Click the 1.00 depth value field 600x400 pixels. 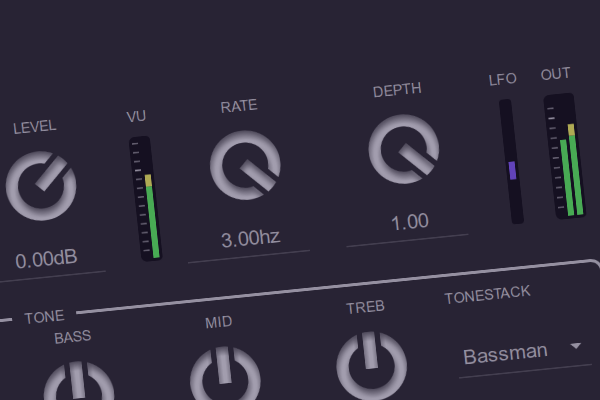410,222
